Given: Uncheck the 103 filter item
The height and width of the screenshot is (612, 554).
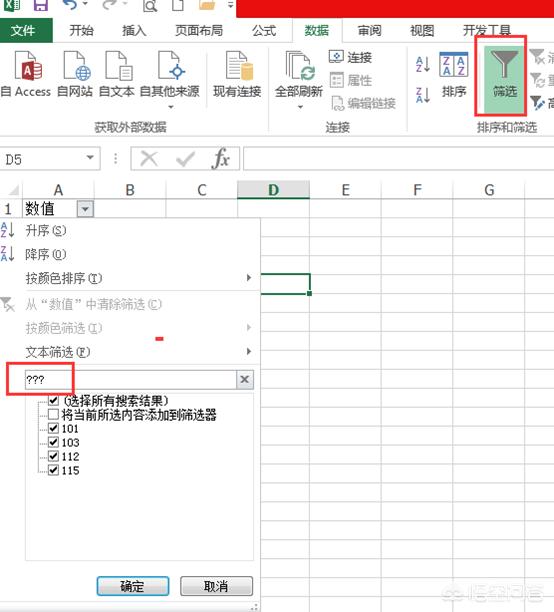Looking at the screenshot, I should [53, 442].
